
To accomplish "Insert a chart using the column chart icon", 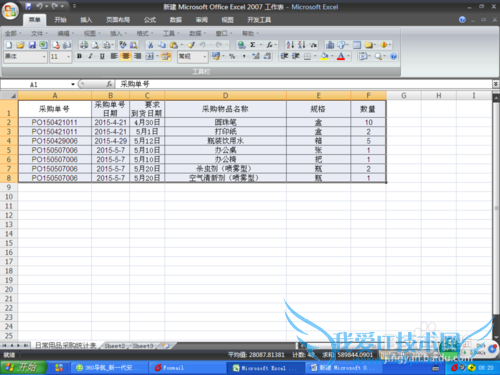I will pyautogui.click(x=330, y=45).
